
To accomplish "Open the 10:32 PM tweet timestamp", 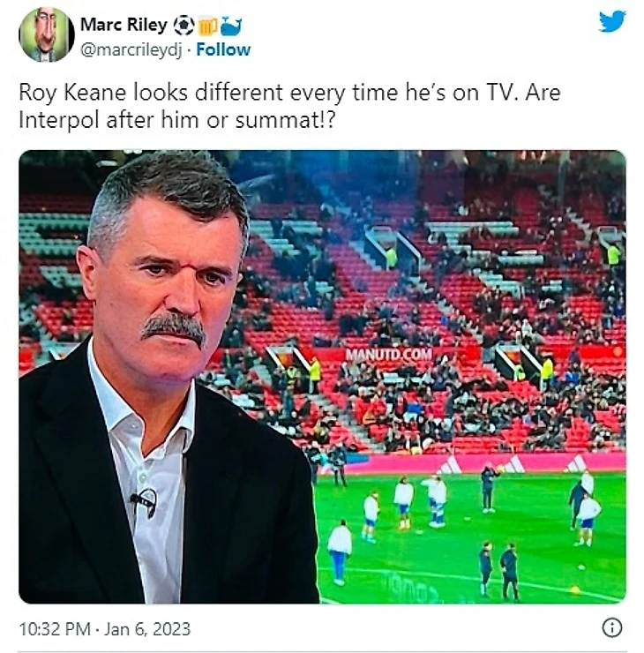I will 55,629.
